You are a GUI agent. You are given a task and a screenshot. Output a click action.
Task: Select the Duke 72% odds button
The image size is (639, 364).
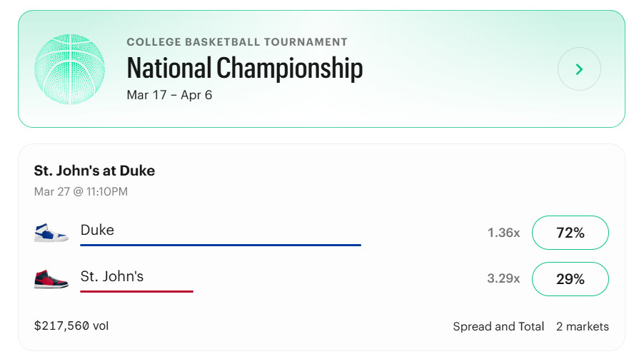coord(570,233)
